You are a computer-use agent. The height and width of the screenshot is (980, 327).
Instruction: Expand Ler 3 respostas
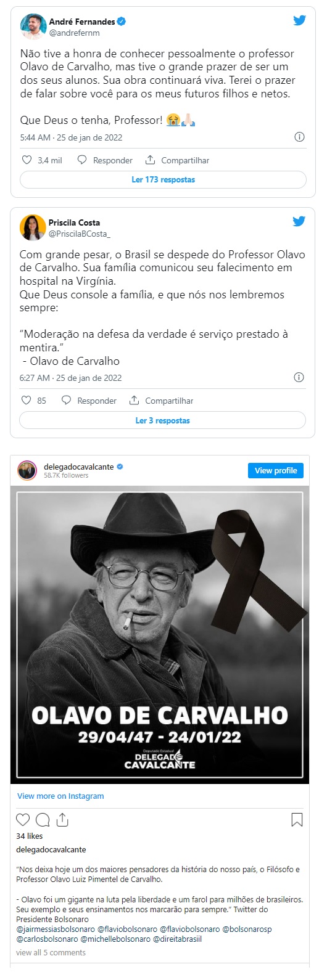coord(163,420)
